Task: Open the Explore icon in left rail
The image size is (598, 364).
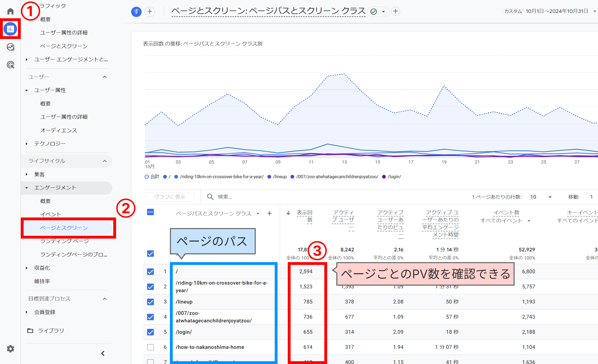Action: pos(10,47)
